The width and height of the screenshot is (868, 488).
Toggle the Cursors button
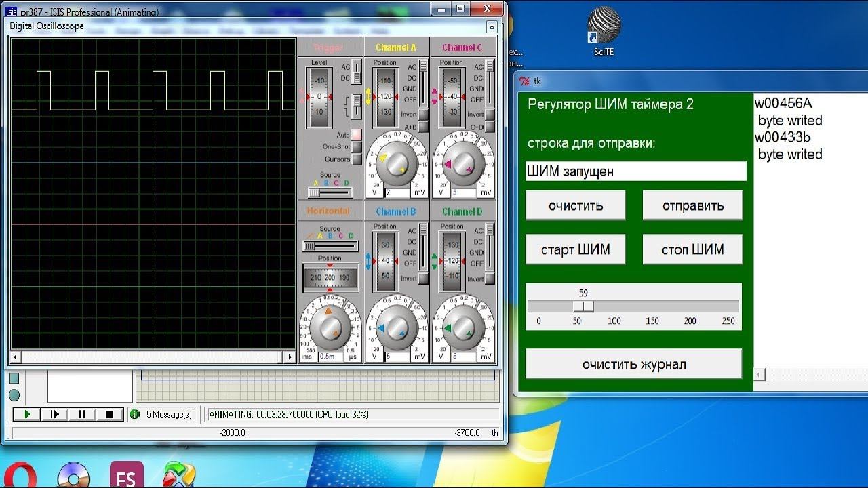pos(357,159)
